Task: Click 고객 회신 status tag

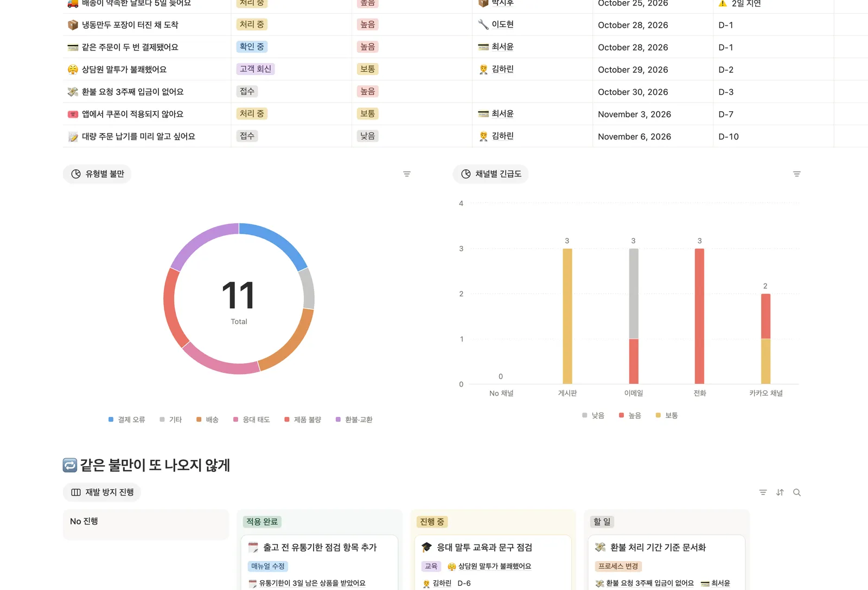Action: 256,69
